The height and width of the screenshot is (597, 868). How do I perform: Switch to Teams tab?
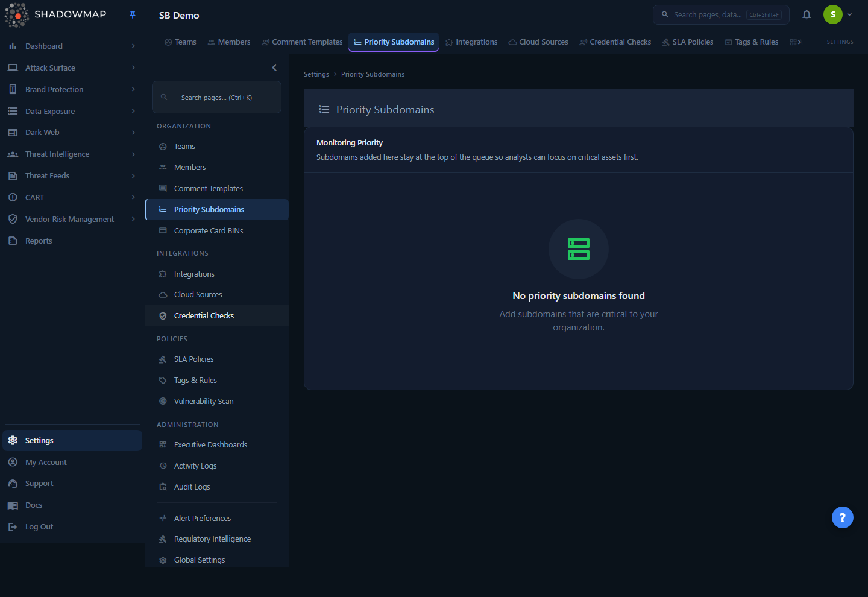(x=180, y=42)
